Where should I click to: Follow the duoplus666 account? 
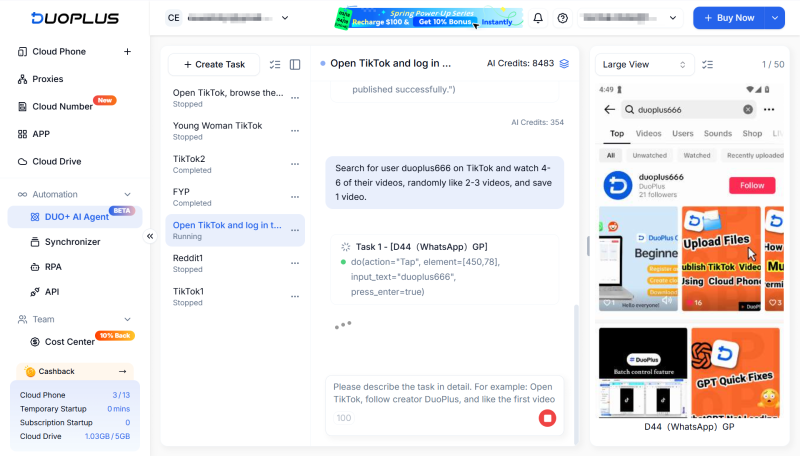pos(752,185)
